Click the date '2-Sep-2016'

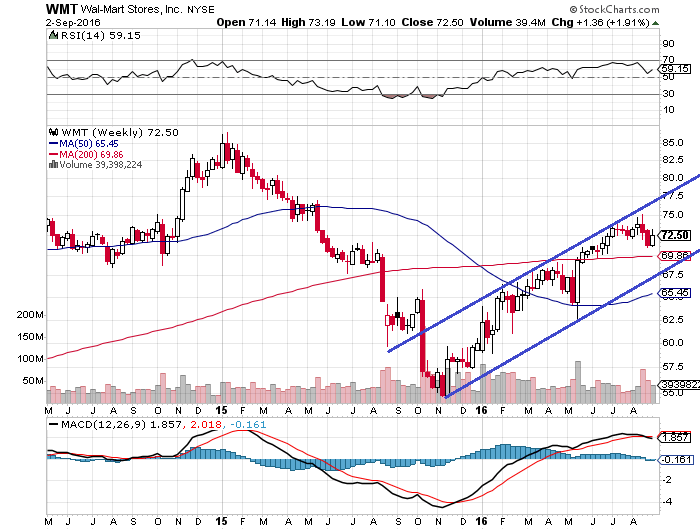pos(73,22)
